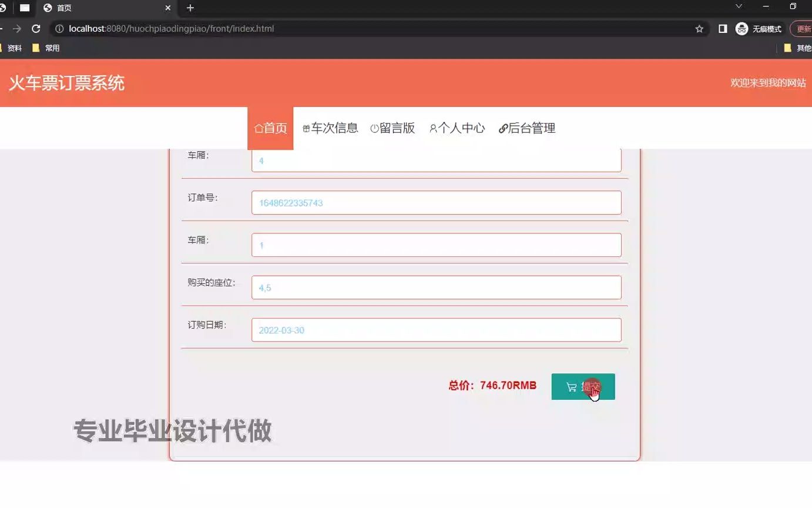Open the 常用 bookmark folder
Viewport: 812px width, 508px height.
(x=46, y=48)
